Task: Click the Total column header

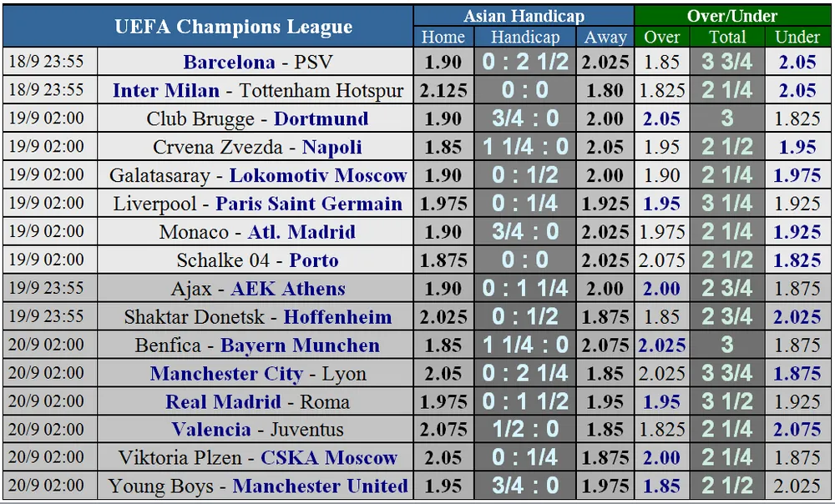Action: click(727, 37)
